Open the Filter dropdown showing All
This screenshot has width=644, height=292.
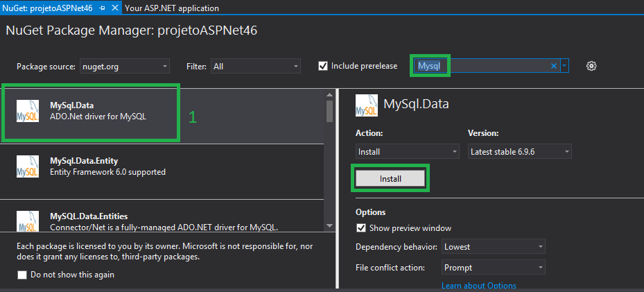point(256,66)
